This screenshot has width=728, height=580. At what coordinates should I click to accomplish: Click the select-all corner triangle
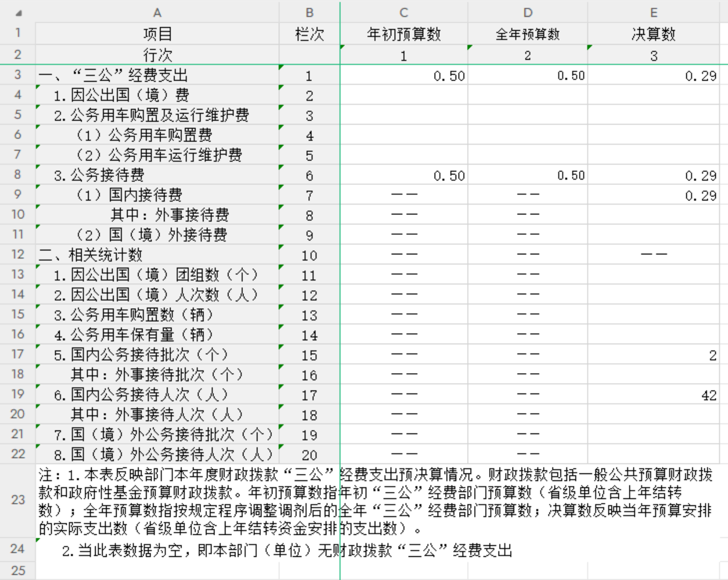(18, 13)
